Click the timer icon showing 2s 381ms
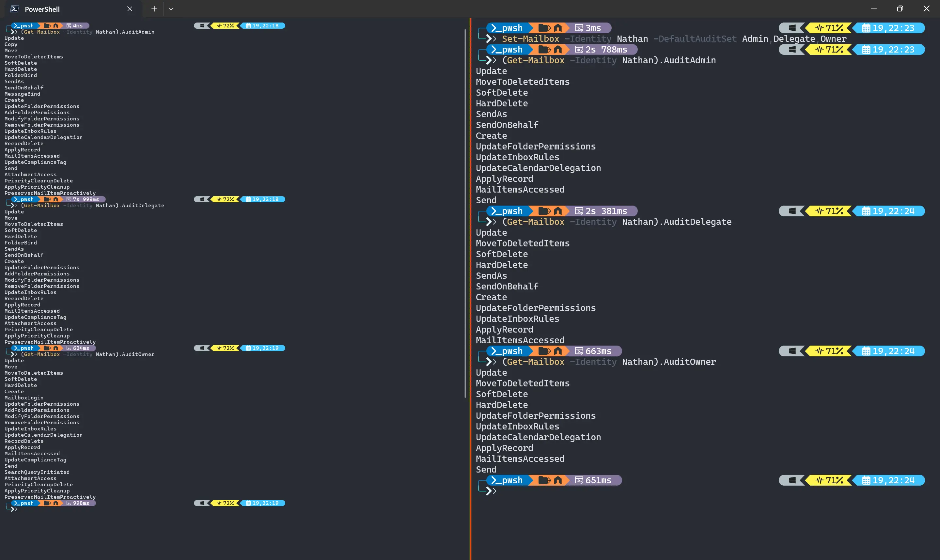This screenshot has width=940, height=560. (579, 211)
